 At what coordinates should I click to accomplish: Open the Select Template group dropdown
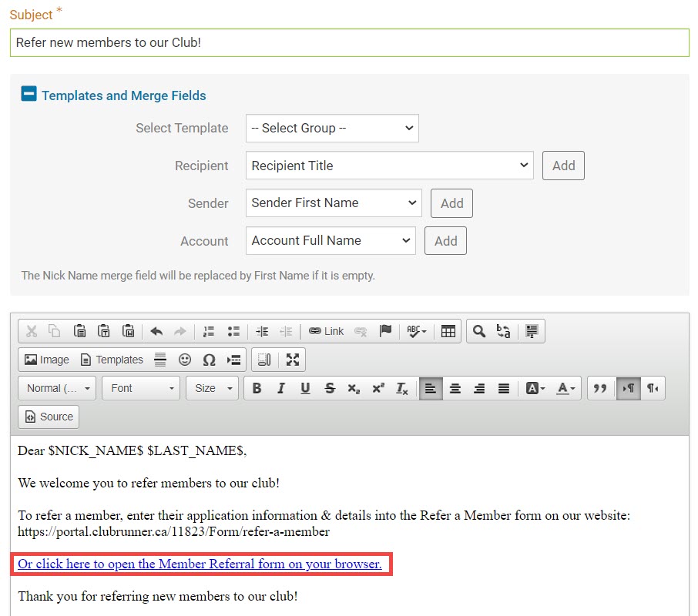[x=332, y=128]
